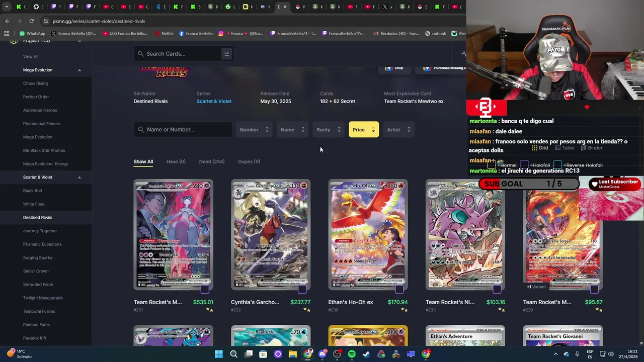Show hidden system tray icons
The image size is (644, 362).
coord(555,354)
